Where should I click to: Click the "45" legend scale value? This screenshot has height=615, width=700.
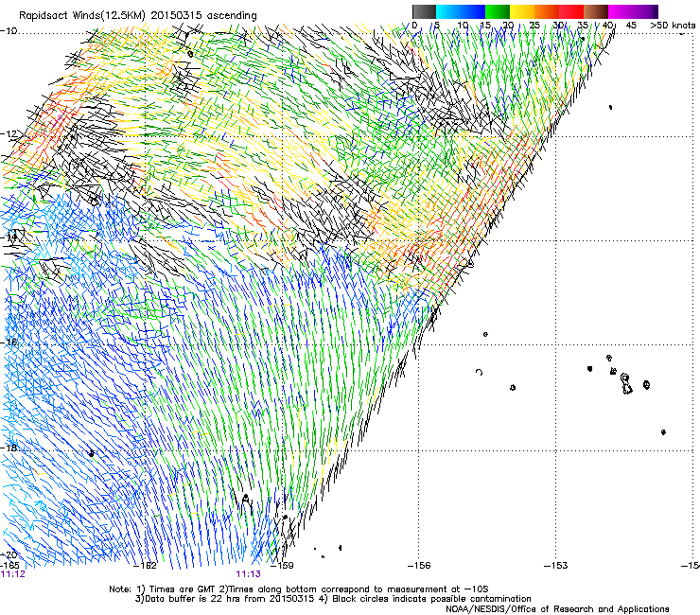coord(631,25)
